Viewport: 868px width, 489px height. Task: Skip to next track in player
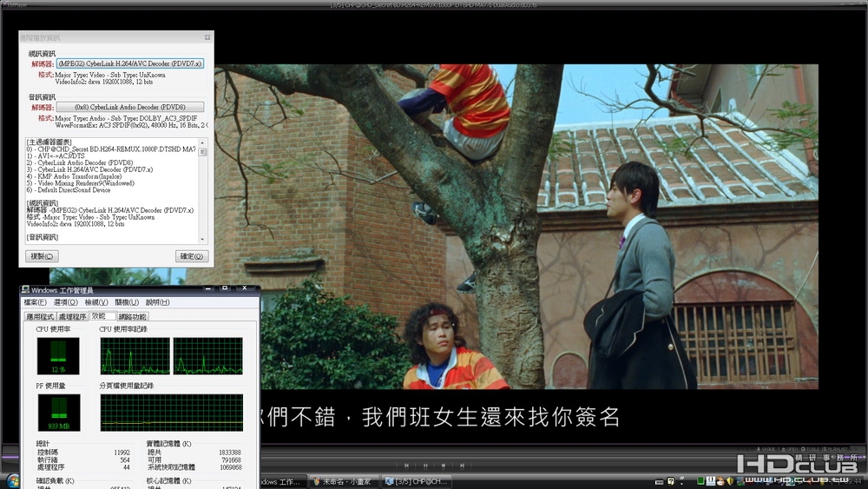[462, 466]
